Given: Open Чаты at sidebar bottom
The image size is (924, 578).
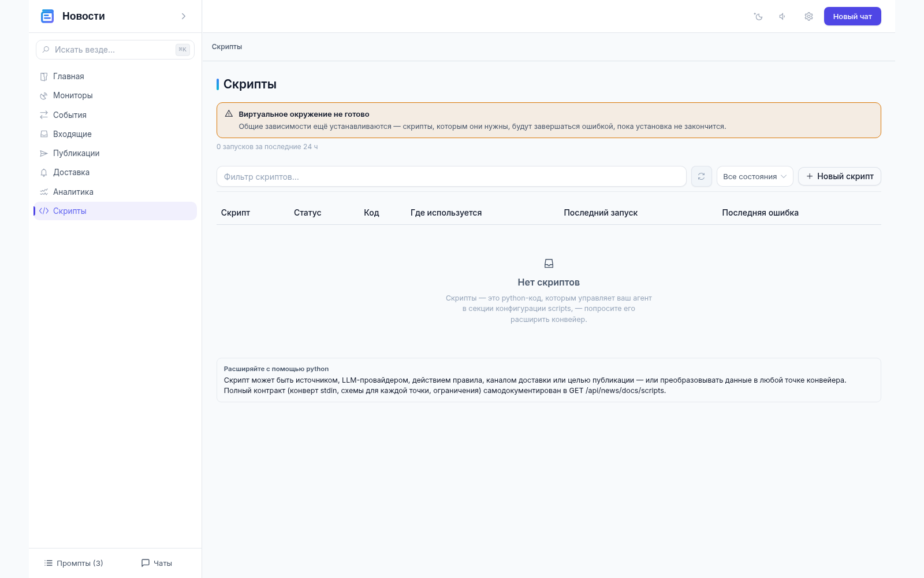Looking at the screenshot, I should 157,563.
